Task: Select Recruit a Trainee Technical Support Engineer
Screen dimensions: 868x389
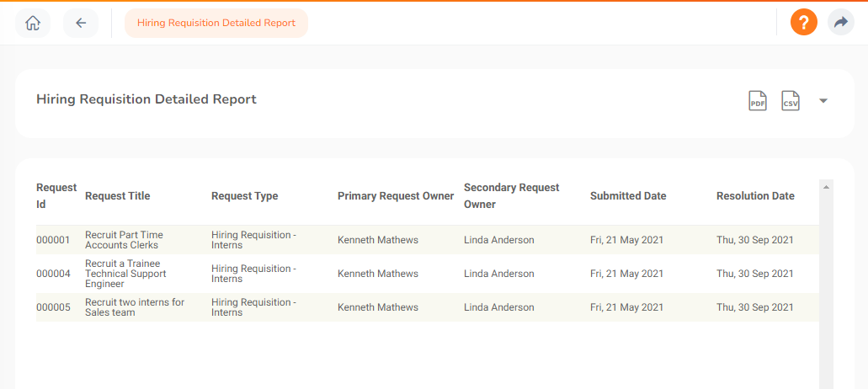Action: pyautogui.click(x=125, y=274)
